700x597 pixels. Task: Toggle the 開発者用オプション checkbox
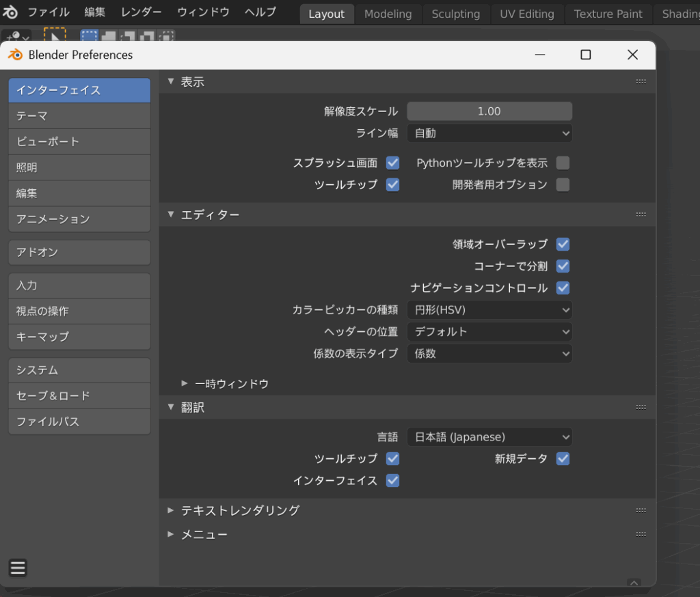[563, 184]
